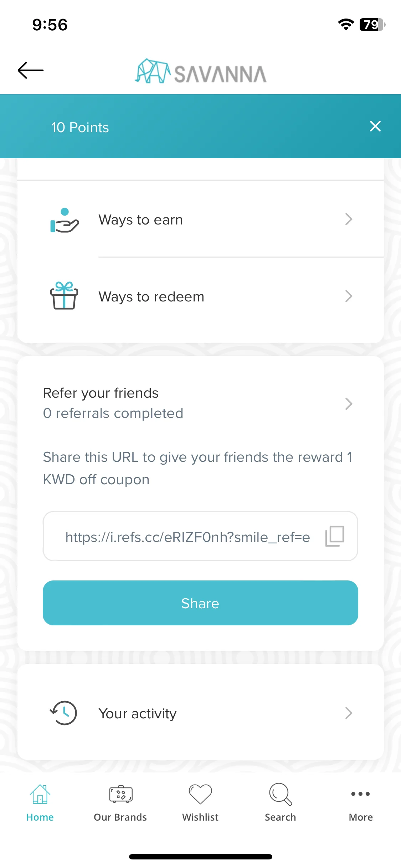Tap the Wi-Fi status icon

coord(346,25)
